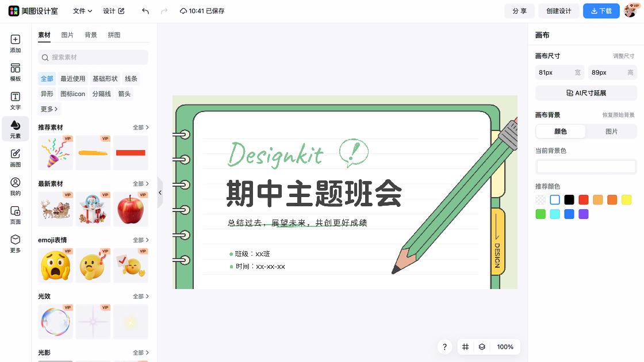Open the layers icon in bottom toolbar

pos(482,347)
